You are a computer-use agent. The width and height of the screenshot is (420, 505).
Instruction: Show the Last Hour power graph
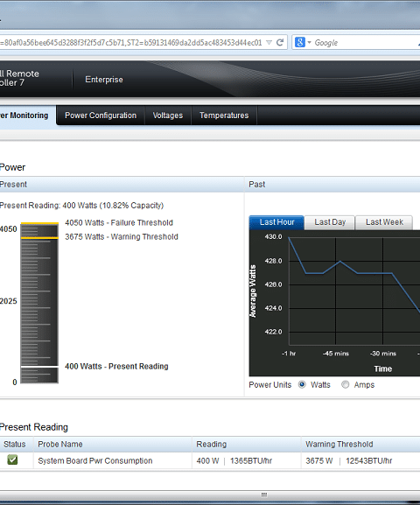(x=276, y=222)
